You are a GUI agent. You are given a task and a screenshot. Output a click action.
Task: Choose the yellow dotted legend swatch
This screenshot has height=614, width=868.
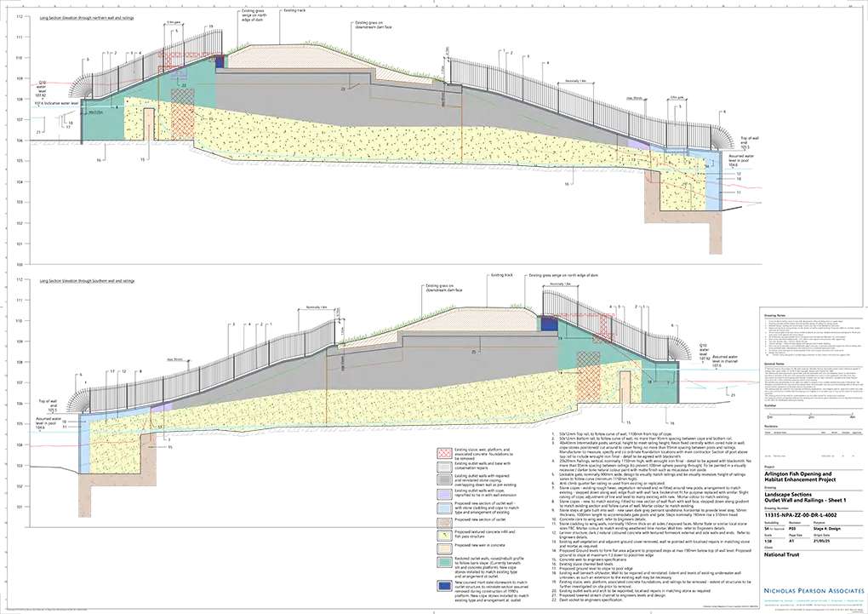click(443, 536)
